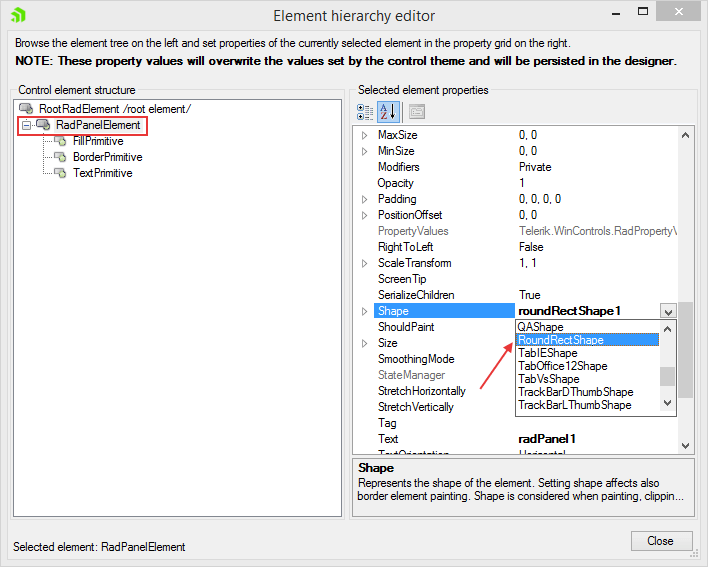Click the green app icon in title bar
The height and width of the screenshot is (567, 708).
[19, 15]
